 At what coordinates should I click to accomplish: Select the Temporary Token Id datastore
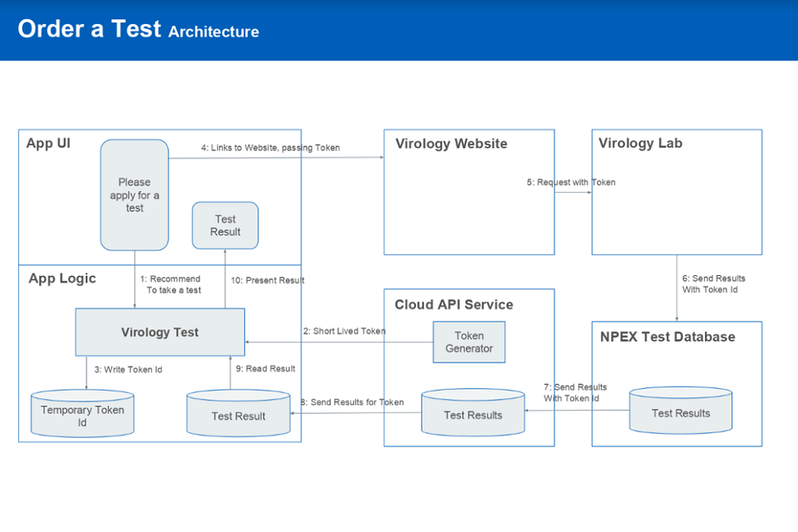pos(82,414)
